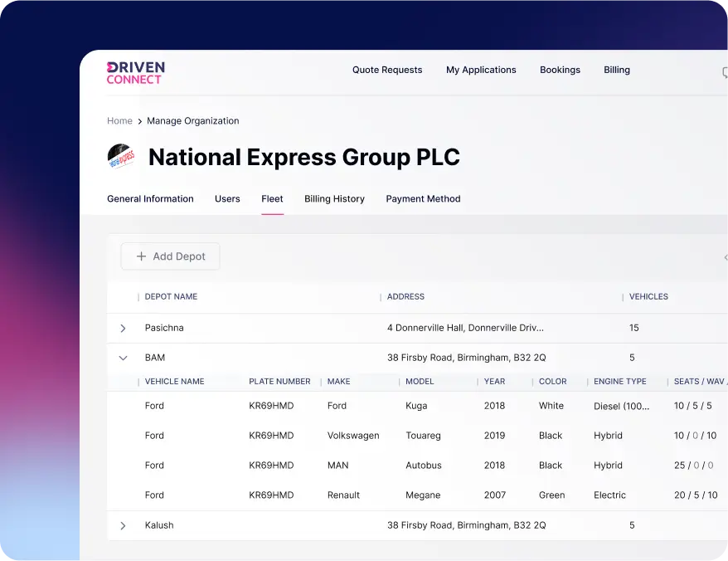Click the Autobus model cell
This screenshot has width=728, height=561.
[x=424, y=466]
